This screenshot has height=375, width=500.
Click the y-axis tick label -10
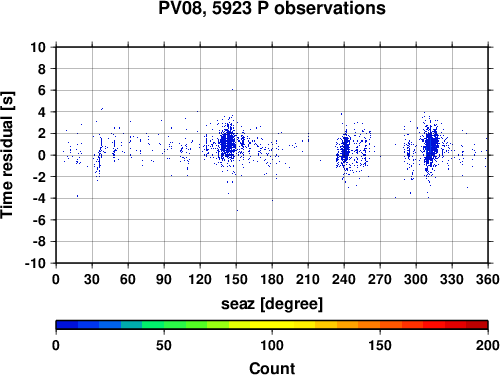coord(35,263)
